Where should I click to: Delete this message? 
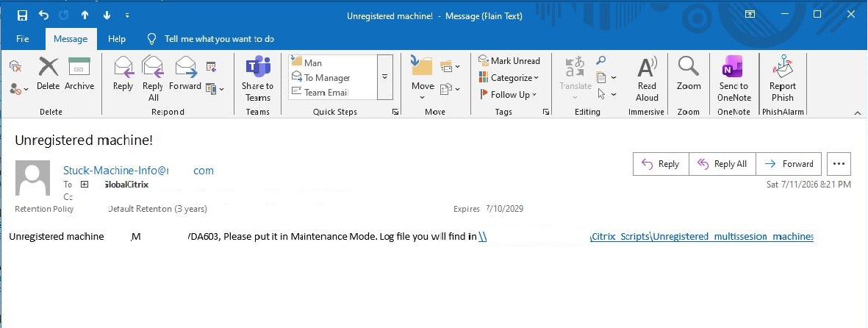click(49, 73)
